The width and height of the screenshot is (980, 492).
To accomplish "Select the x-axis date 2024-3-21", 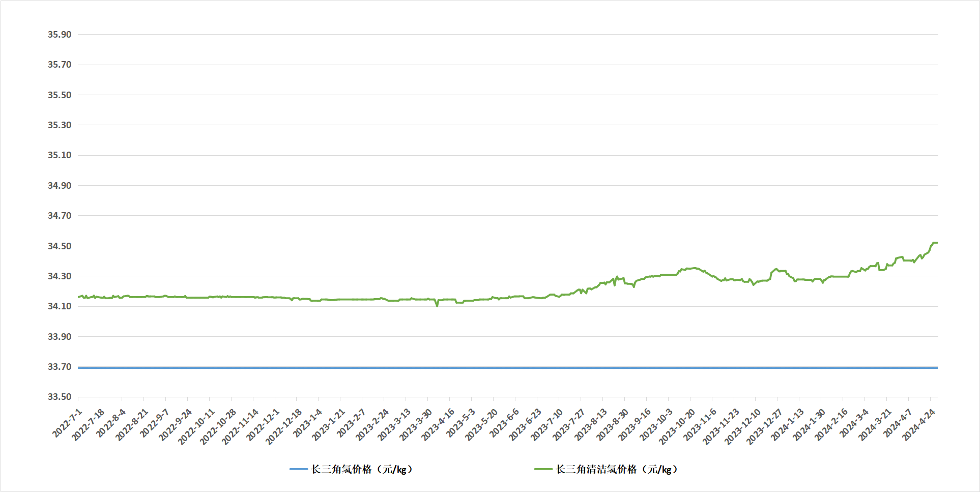I will click(x=875, y=424).
